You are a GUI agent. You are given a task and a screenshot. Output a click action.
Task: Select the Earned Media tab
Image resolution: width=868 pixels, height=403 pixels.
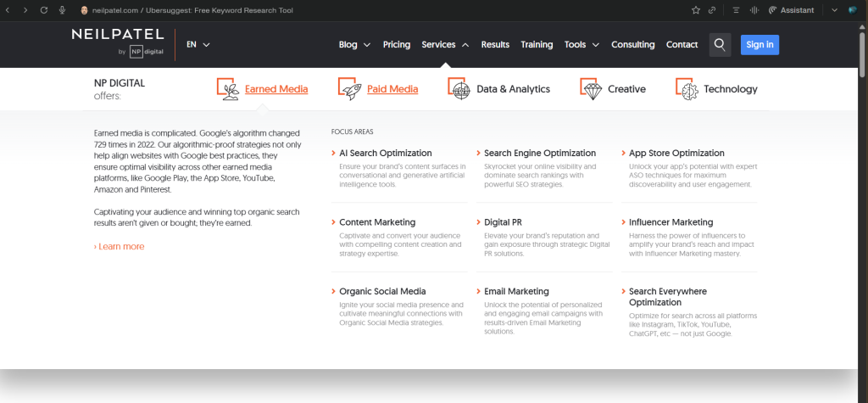click(x=276, y=89)
